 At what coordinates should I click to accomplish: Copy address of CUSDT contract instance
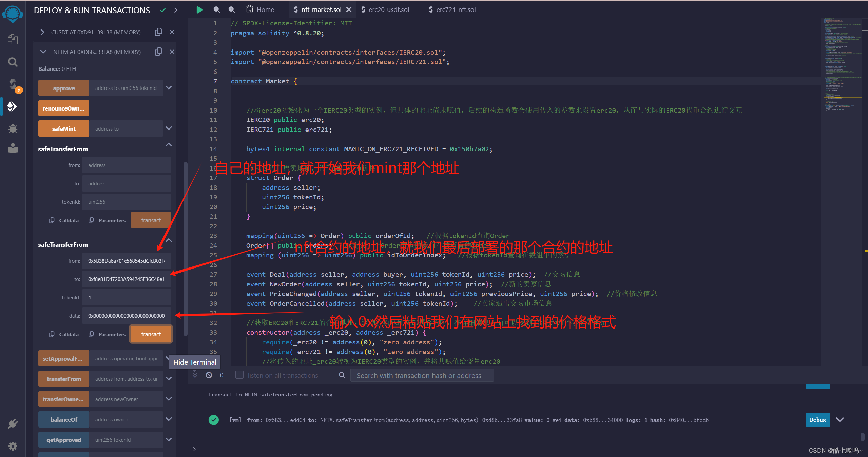point(158,32)
